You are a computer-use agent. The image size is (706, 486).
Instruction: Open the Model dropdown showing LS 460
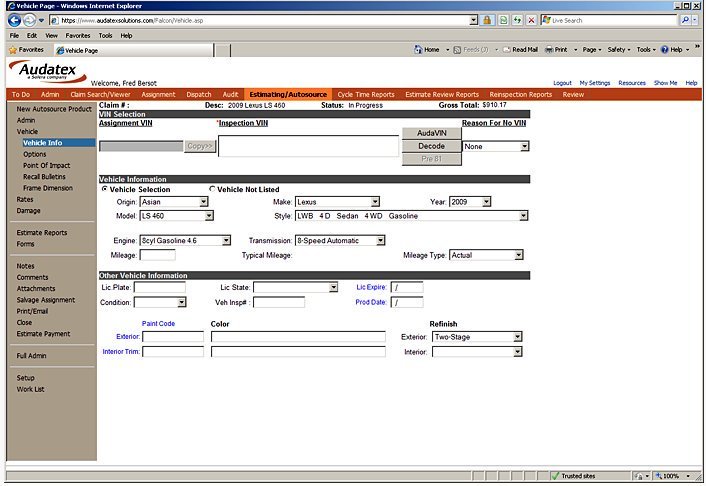176,216
